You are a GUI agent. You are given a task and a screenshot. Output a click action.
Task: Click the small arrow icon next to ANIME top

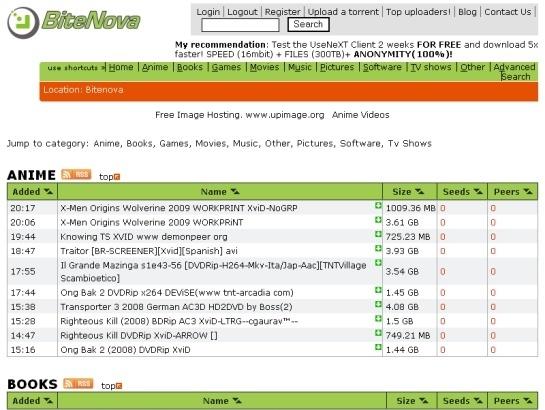click(x=117, y=177)
